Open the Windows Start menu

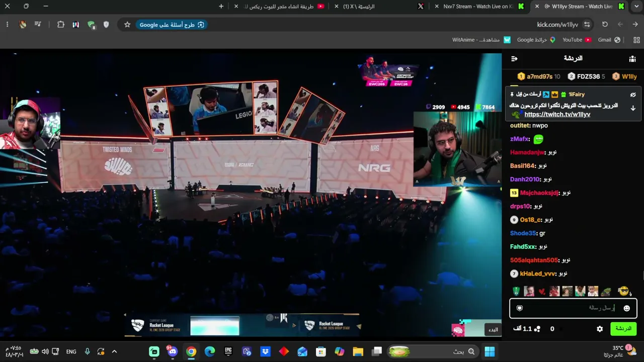click(x=490, y=351)
